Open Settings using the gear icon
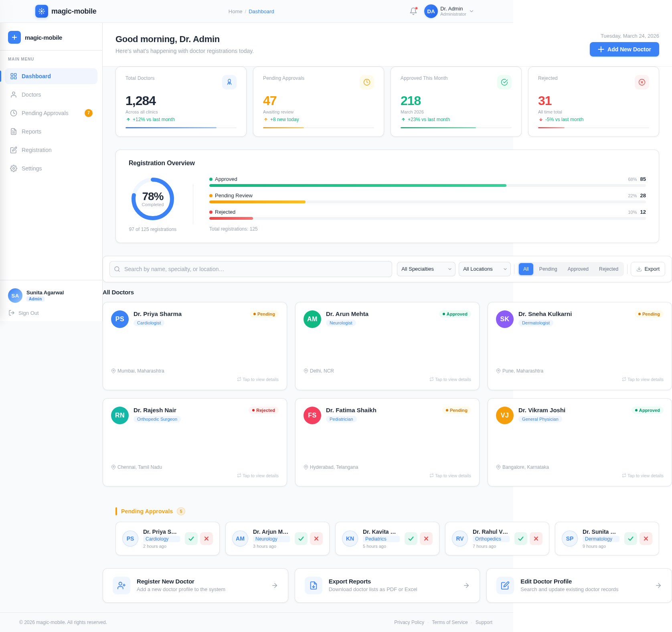672x632 pixels. pos(13,168)
